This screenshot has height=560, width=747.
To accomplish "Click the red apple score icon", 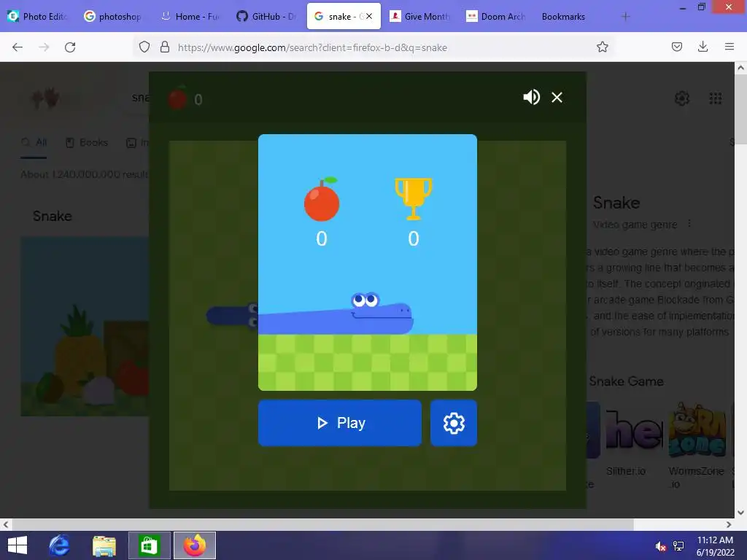I will pyautogui.click(x=322, y=200).
